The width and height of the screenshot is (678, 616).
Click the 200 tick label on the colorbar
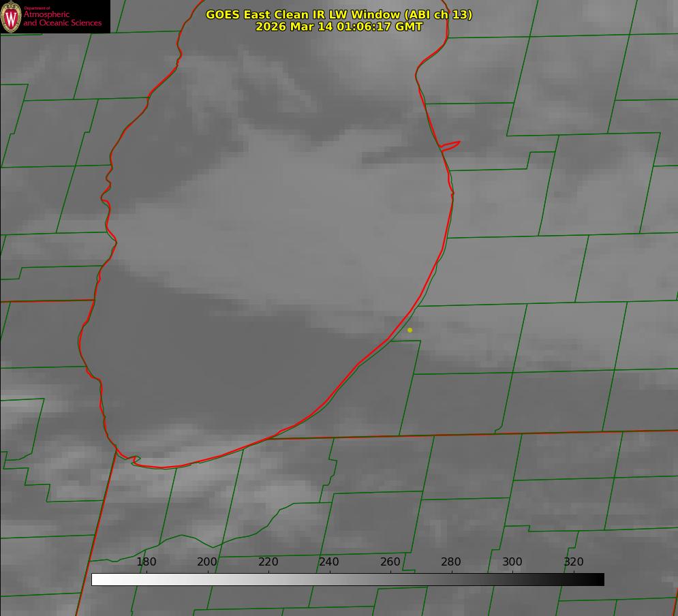[207, 562]
